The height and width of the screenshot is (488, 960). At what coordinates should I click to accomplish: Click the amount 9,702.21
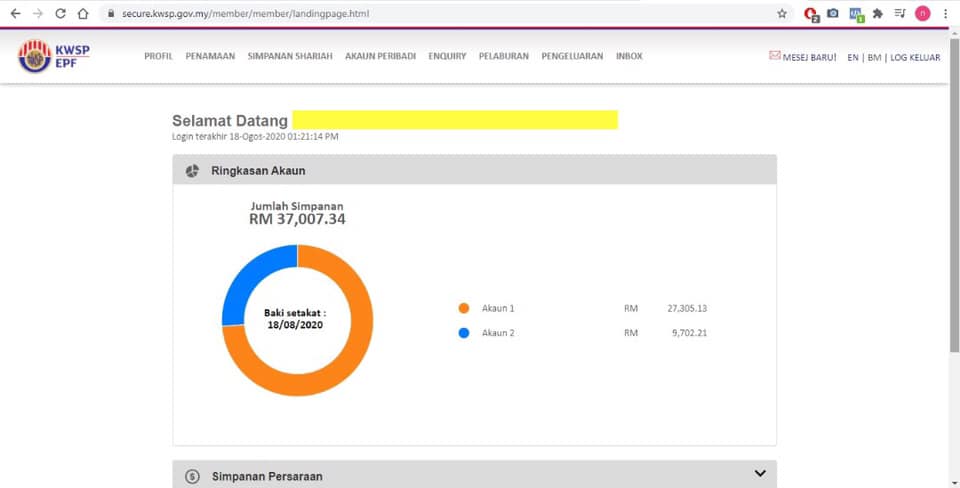[689, 333]
